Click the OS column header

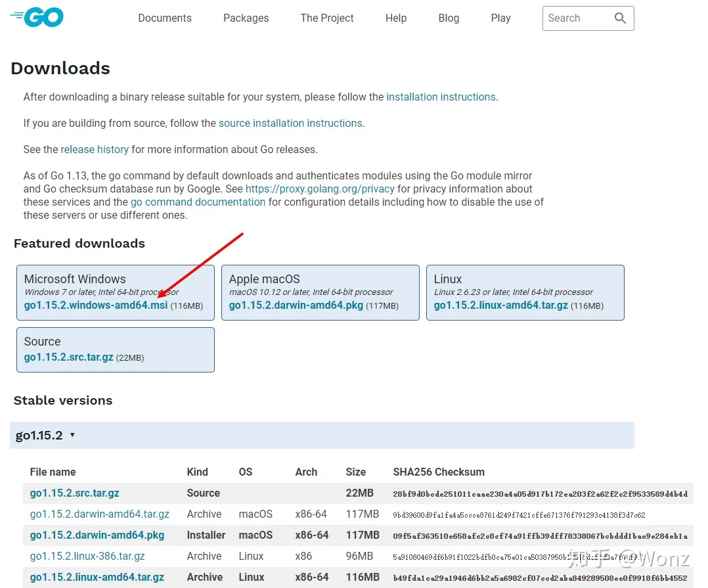[246, 472]
